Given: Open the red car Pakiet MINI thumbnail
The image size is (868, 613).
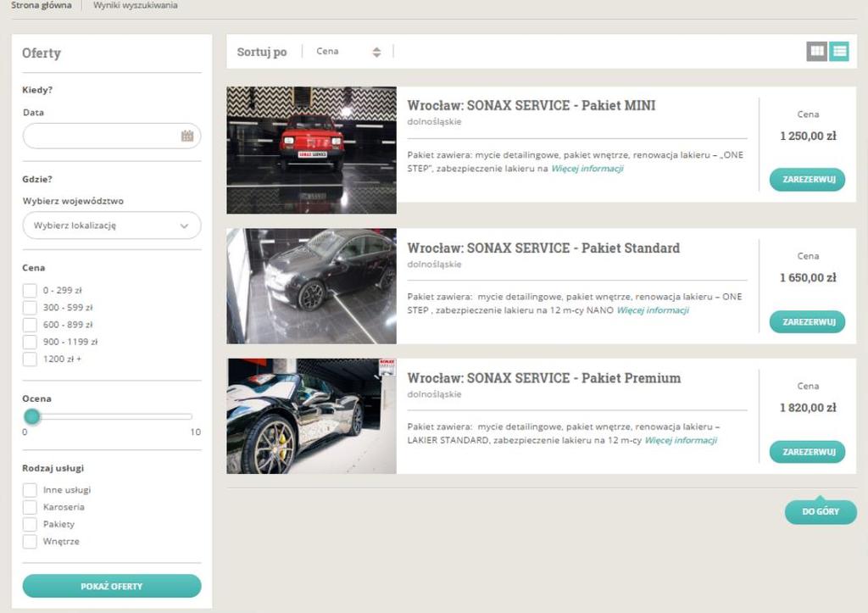Looking at the screenshot, I should [311, 150].
